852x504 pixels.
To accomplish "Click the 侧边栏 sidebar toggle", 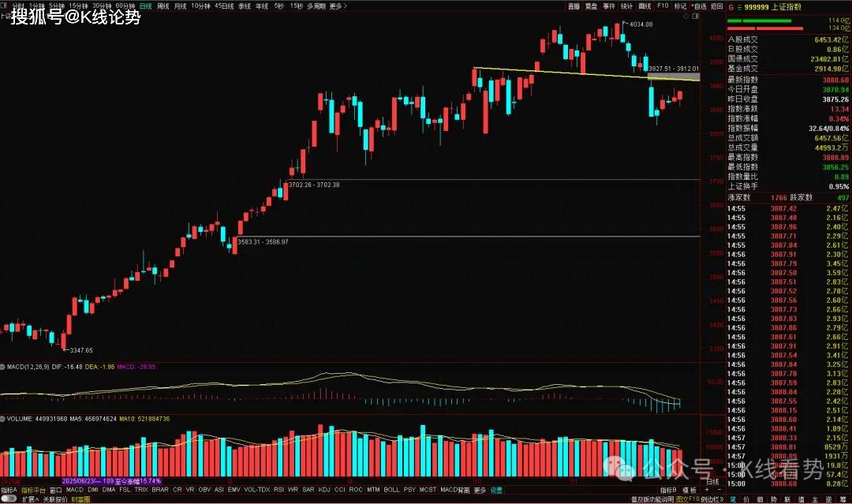I will 712,499.
